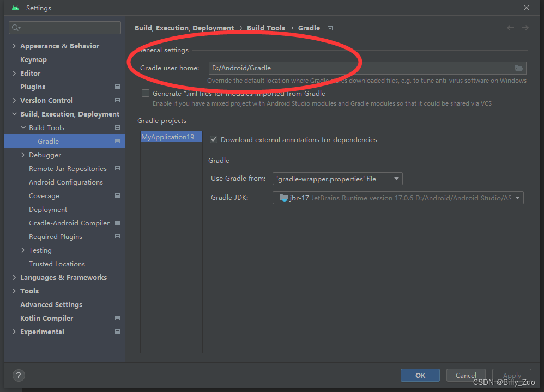
Task: Click the project marker icon next to Experimental
Action: pyautogui.click(x=117, y=332)
